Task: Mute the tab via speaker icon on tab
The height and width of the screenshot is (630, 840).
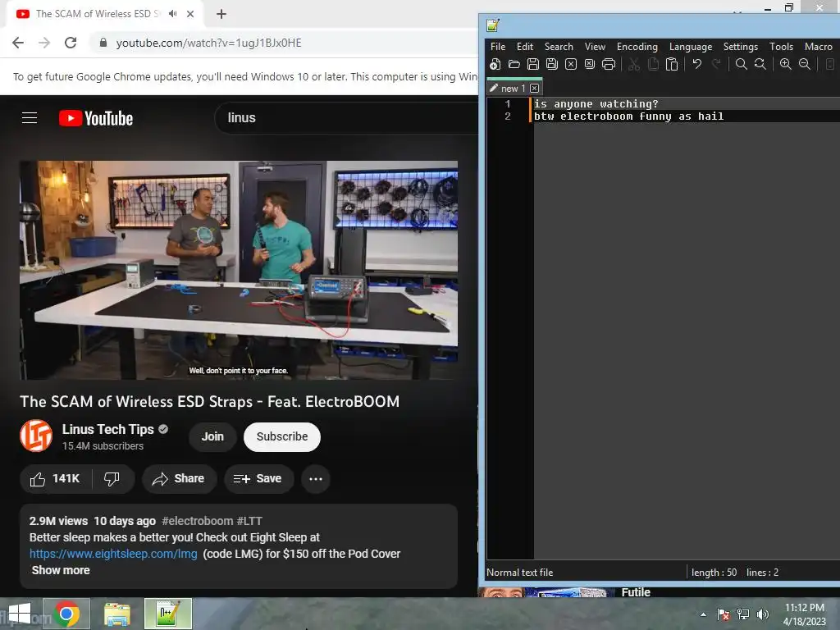Action: tap(172, 14)
